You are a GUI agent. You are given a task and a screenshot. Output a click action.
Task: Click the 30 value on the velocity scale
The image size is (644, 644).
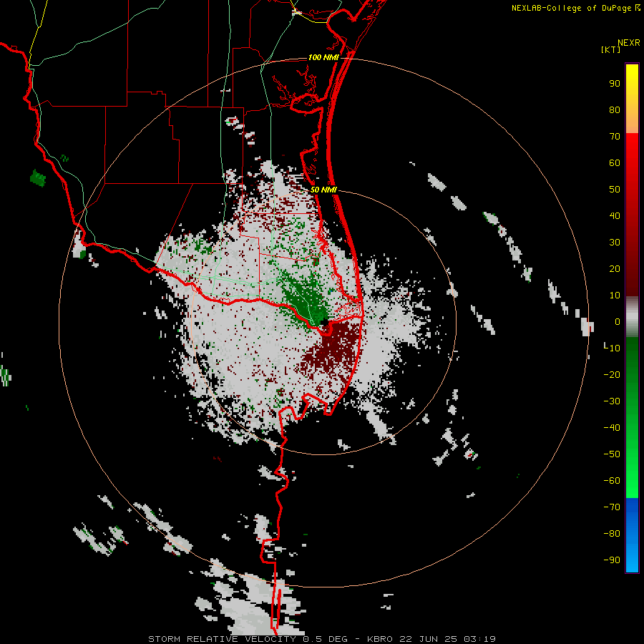615,243
